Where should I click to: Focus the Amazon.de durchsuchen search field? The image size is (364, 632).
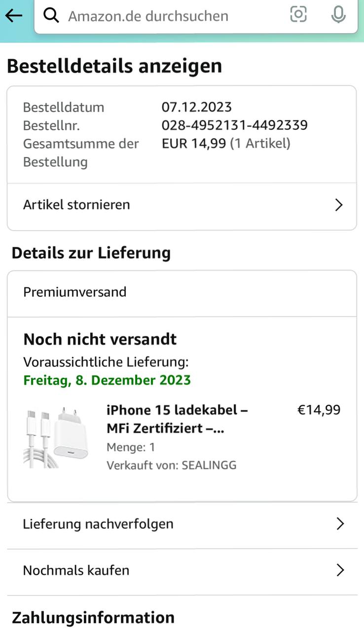click(x=163, y=16)
